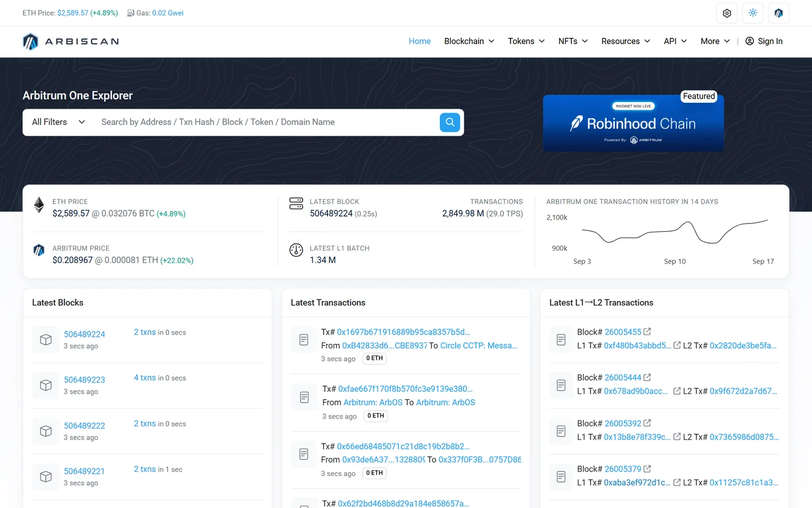This screenshot has height=508, width=812.
Task: Click the blue magnifier search button
Action: pos(449,122)
